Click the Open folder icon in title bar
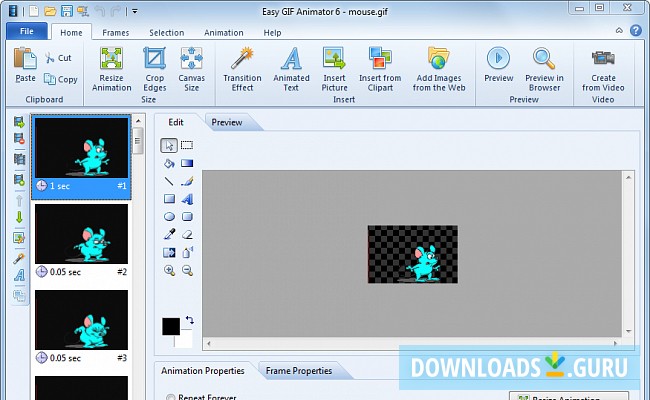Image resolution: width=650 pixels, height=400 pixels. [50, 11]
